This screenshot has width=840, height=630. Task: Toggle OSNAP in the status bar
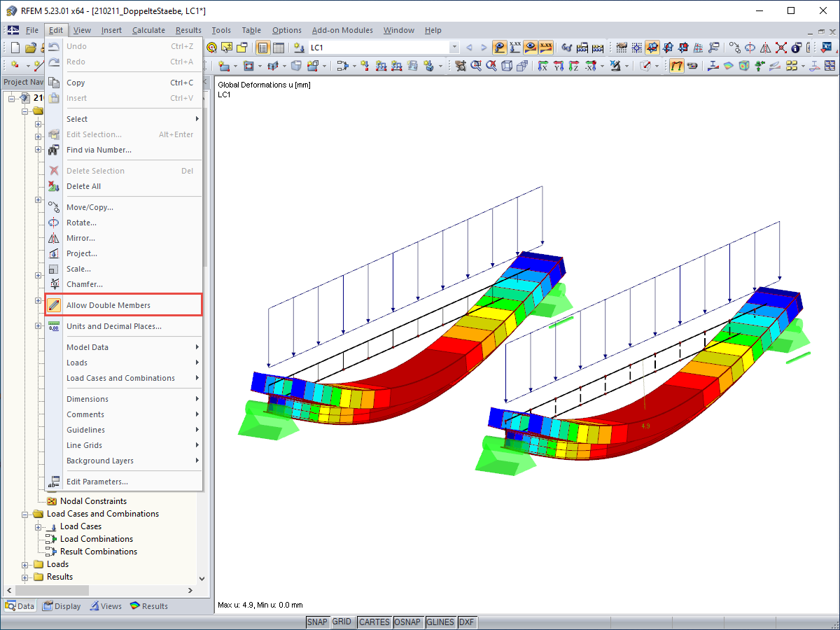point(407,622)
